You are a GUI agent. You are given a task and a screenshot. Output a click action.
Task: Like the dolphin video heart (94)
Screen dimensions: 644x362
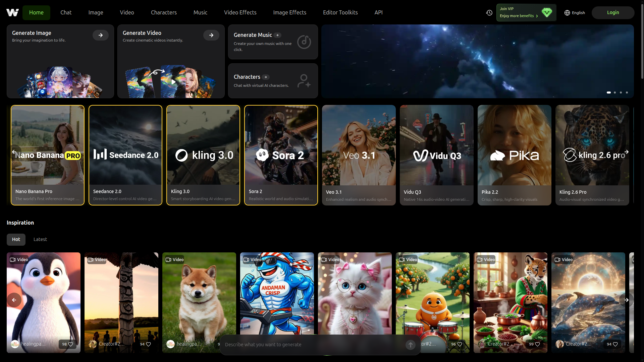click(x=615, y=344)
